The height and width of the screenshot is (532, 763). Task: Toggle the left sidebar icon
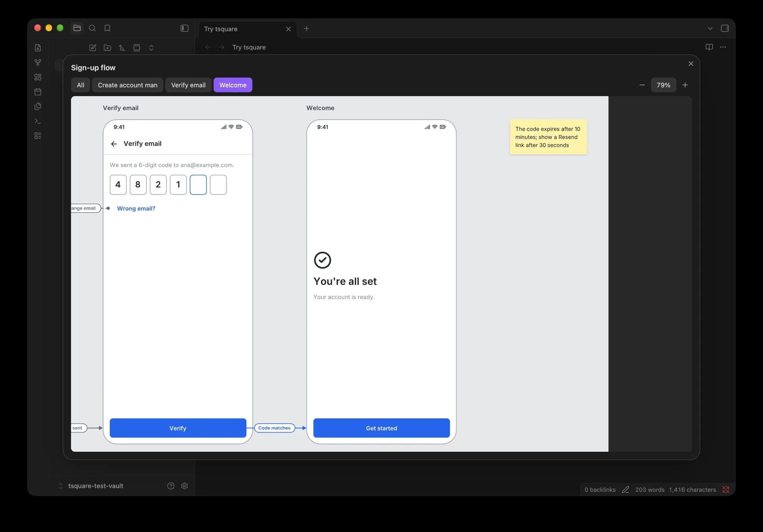184,28
